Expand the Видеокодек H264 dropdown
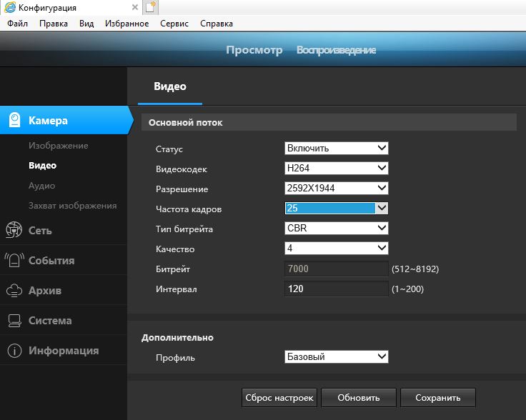This screenshot has height=420, width=526. pos(336,169)
